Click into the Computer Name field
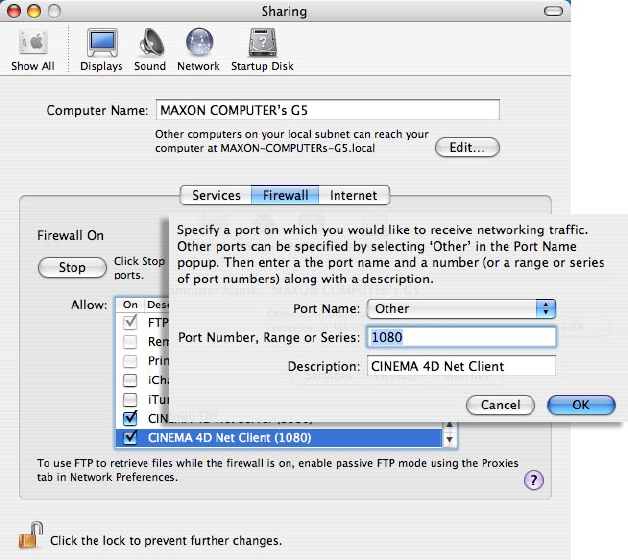This screenshot has width=628, height=560. click(328, 110)
